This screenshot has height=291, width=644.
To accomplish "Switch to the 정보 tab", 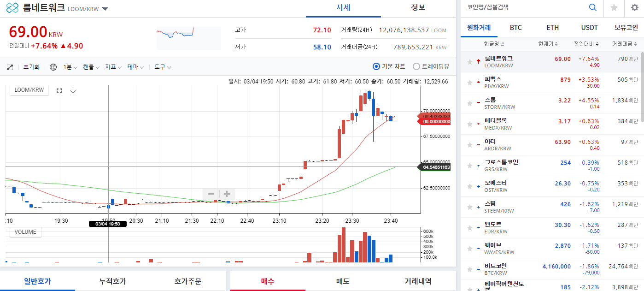I will point(418,7).
